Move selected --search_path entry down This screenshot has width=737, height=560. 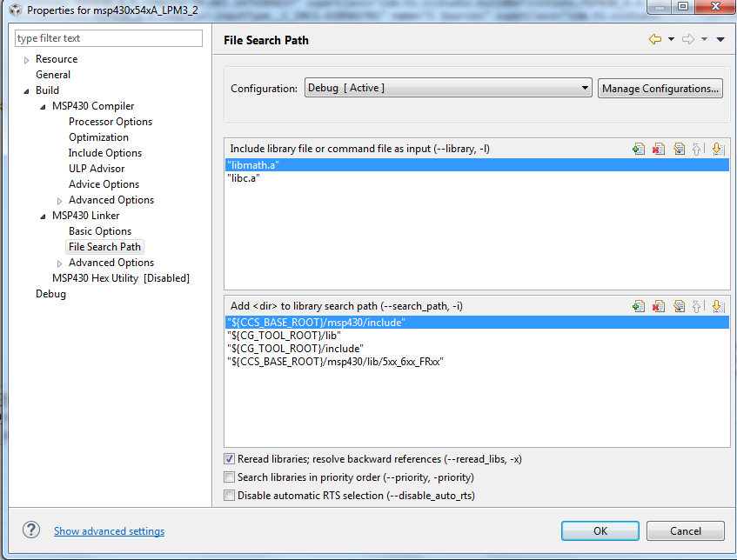click(718, 307)
